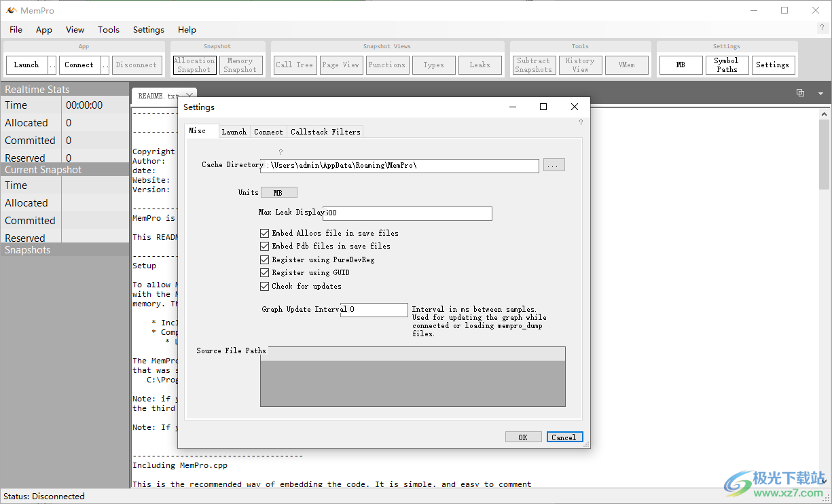Image resolution: width=832 pixels, height=504 pixels.
Task: Browse for cache directory with ellipsis button
Action: pyautogui.click(x=554, y=165)
